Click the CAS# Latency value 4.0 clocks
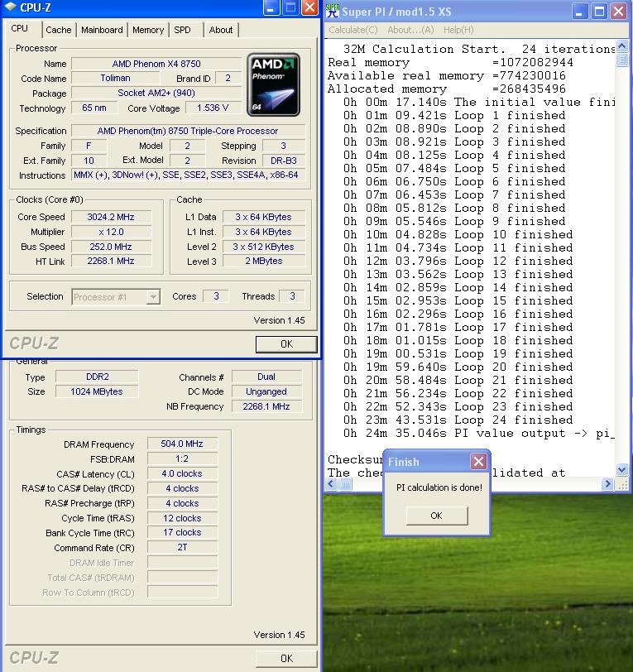This screenshot has height=672, width=633. click(182, 473)
